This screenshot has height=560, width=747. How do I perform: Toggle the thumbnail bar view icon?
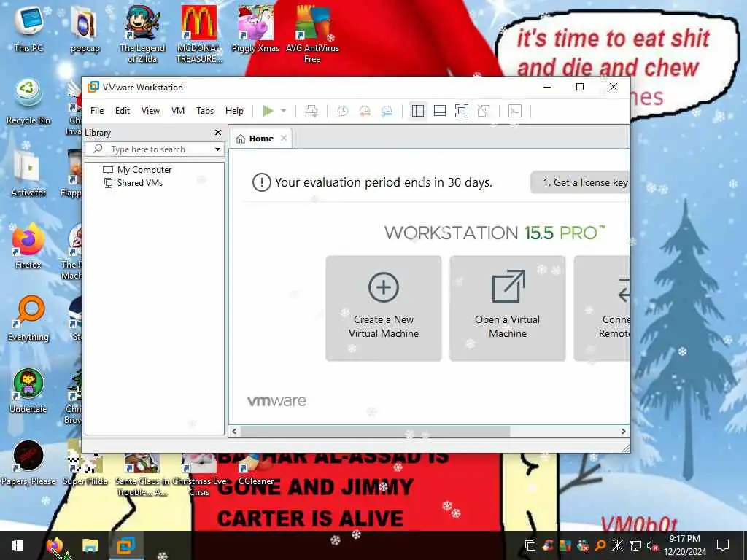pyautogui.click(x=440, y=111)
